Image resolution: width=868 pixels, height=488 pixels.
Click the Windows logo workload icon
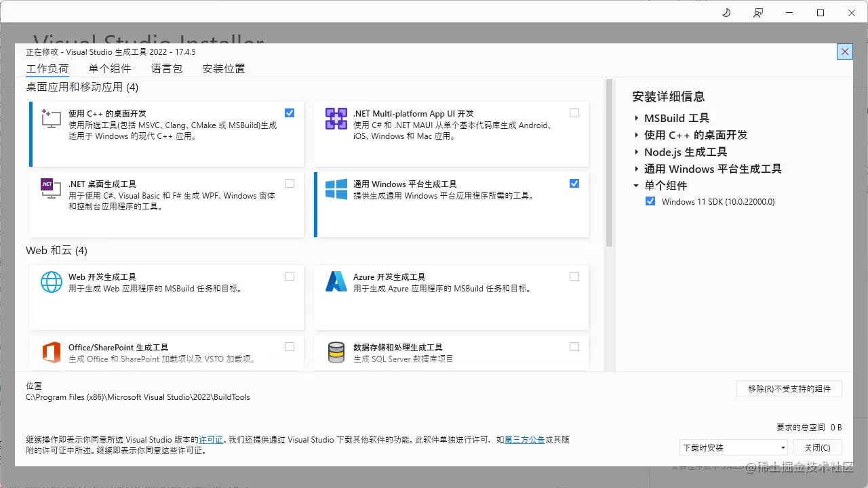(336, 189)
